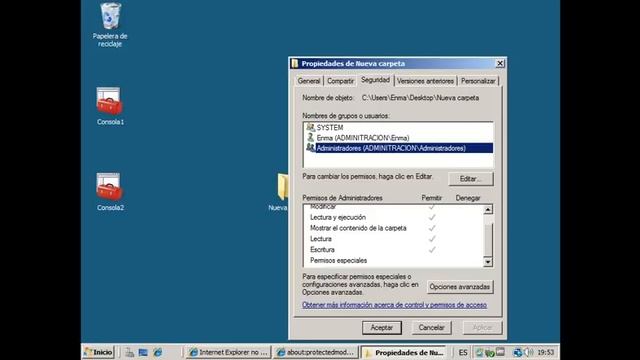Click the up arrow of permissions scrollbar
640x360 pixels.
488,210
